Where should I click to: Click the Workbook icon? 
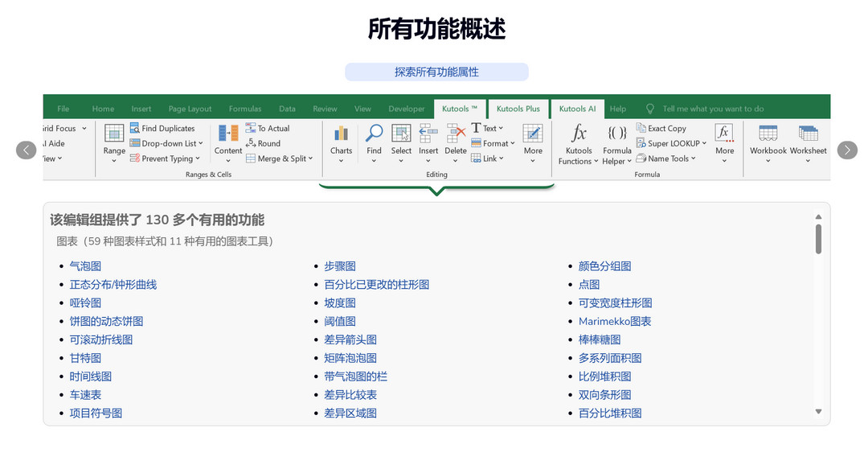click(768, 134)
